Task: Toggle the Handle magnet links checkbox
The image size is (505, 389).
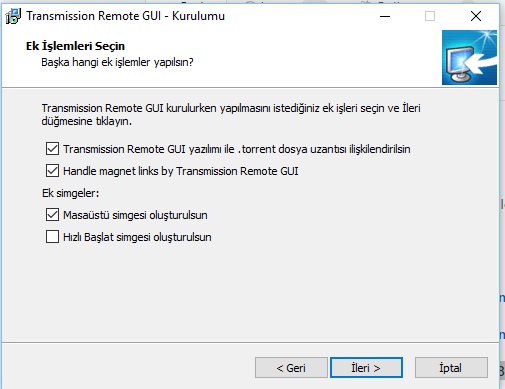Action: point(52,171)
